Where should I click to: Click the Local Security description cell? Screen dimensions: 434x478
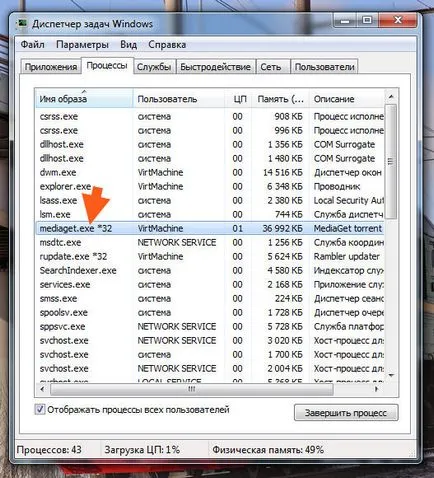pyautogui.click(x=348, y=200)
